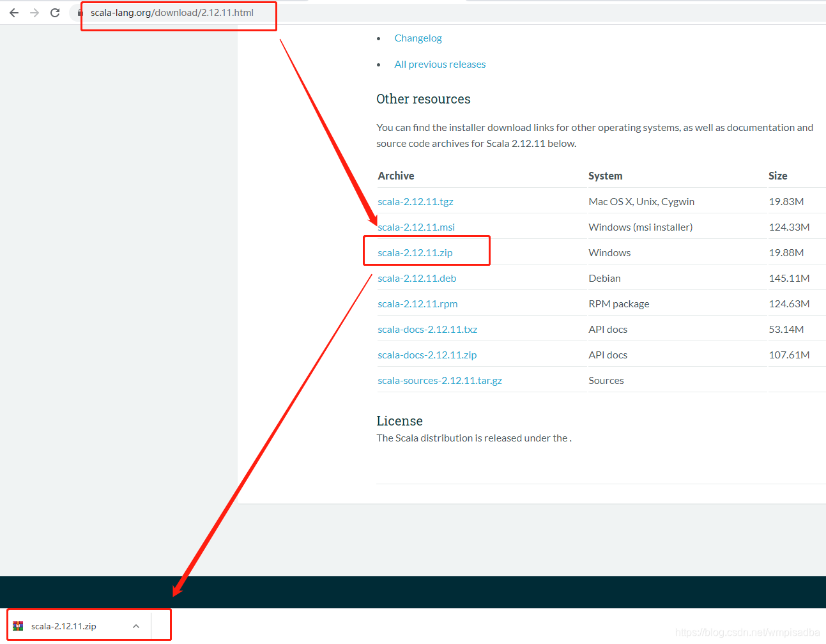Open the Changelog link
Image resolution: width=826 pixels, height=644 pixels.
point(418,38)
